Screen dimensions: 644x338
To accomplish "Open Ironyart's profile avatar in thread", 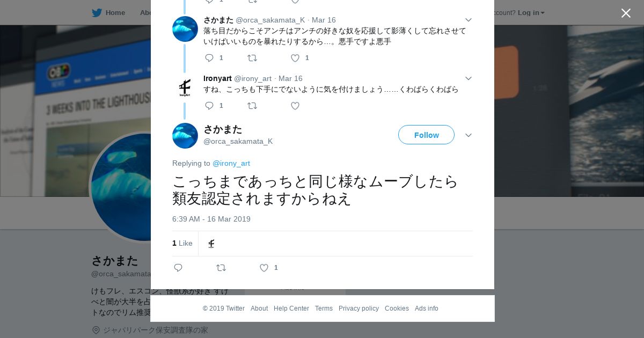I will click(185, 88).
